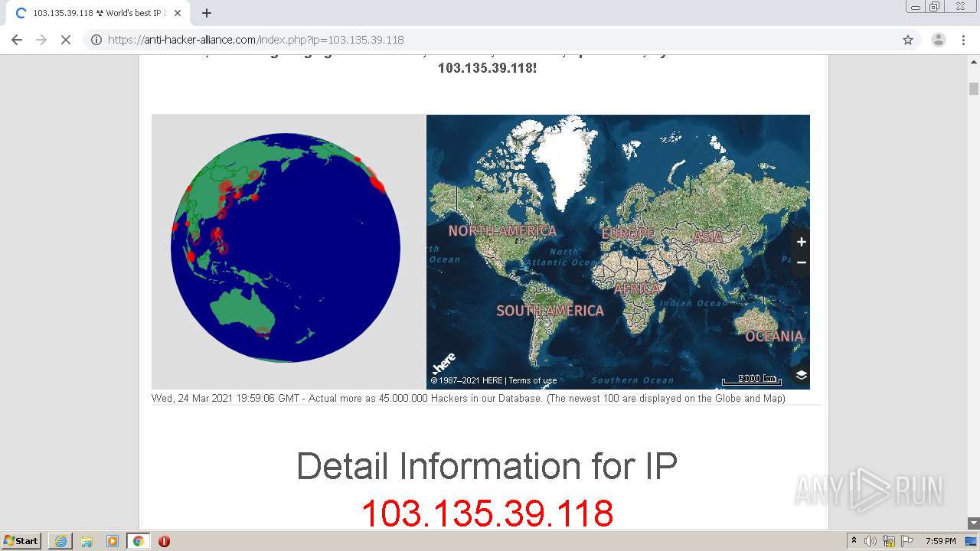Open the map layers chooser

tap(801, 375)
